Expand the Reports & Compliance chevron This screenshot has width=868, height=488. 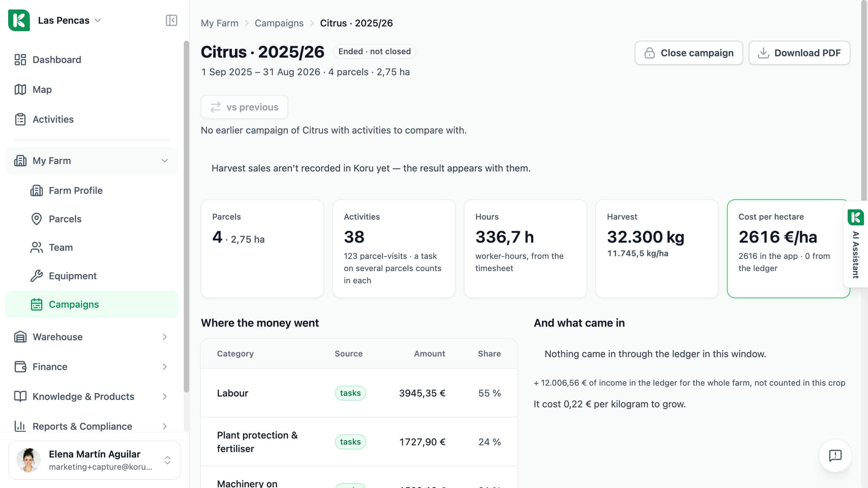click(165, 427)
